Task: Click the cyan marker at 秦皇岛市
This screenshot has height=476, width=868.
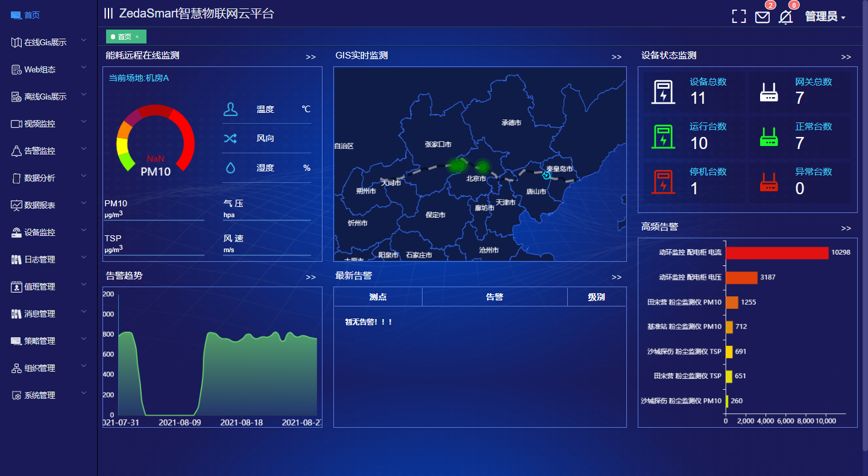Action: tap(547, 176)
